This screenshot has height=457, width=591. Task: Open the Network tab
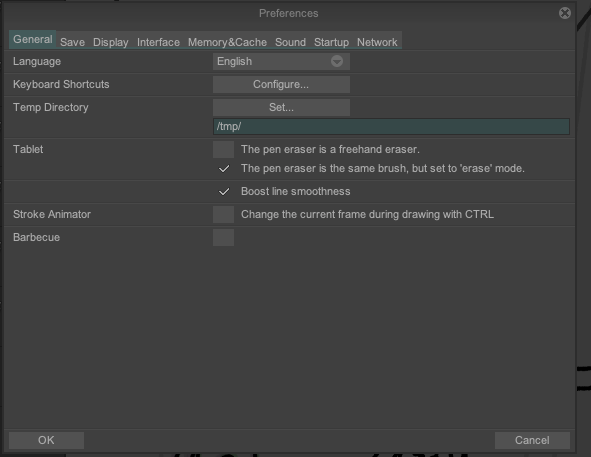[x=377, y=42]
